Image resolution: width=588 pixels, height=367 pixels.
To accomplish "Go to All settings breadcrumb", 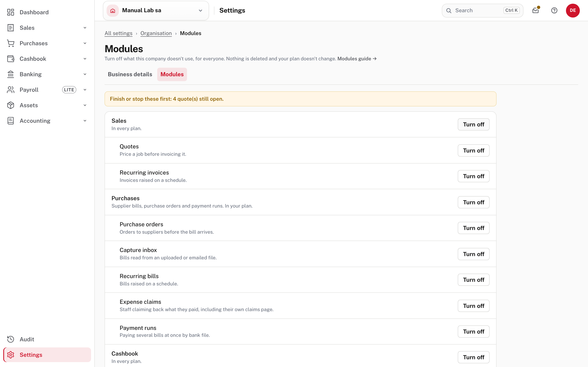I will click(118, 33).
